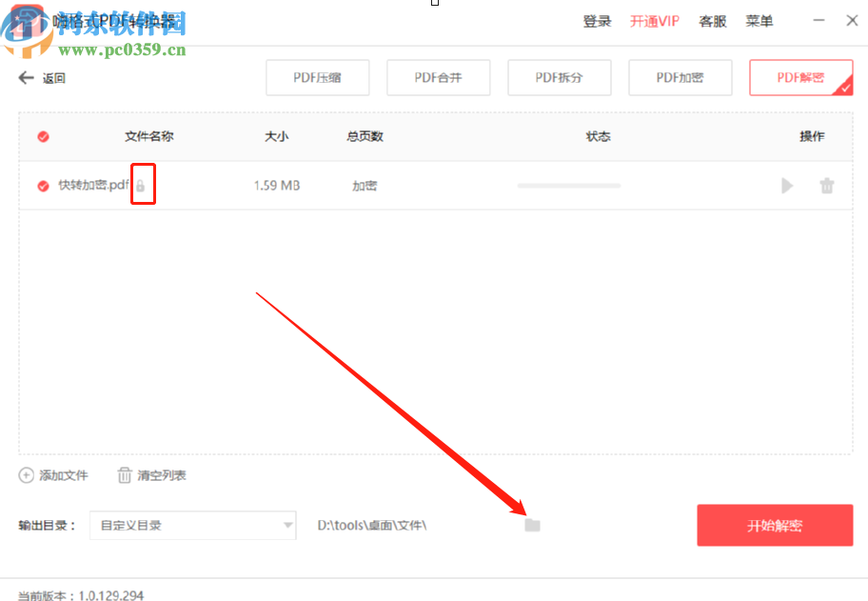Click the play icon in the 操作 column
The image size is (868, 601).
tap(787, 186)
